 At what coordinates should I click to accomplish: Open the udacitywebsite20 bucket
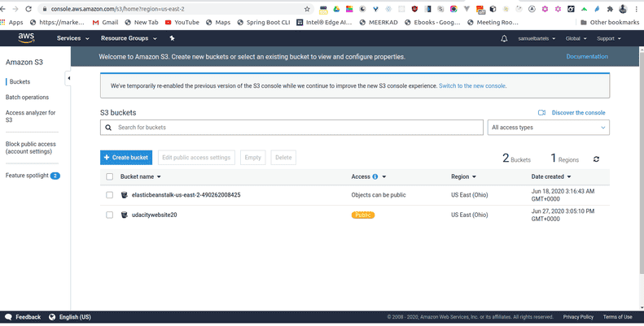tap(154, 215)
